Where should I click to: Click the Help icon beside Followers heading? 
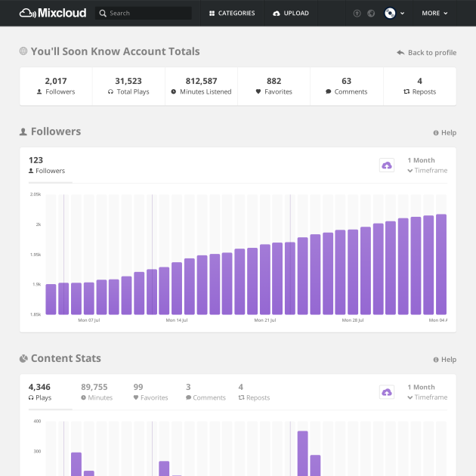(x=437, y=133)
